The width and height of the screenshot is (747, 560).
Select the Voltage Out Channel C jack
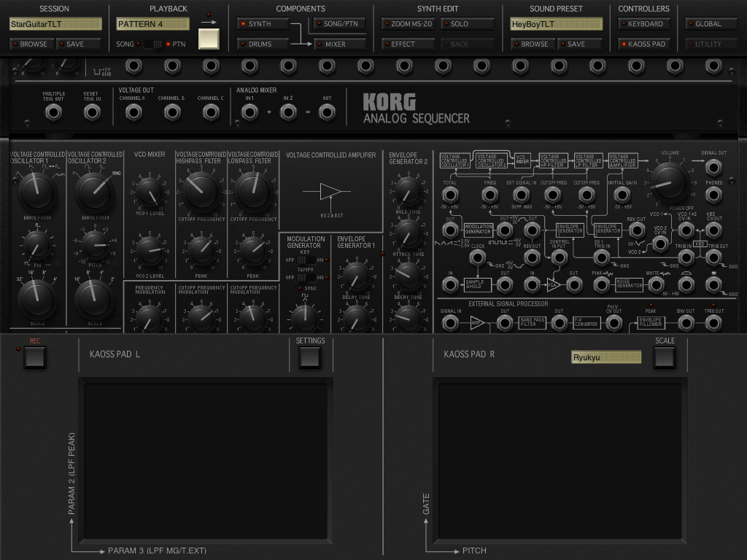point(211,113)
